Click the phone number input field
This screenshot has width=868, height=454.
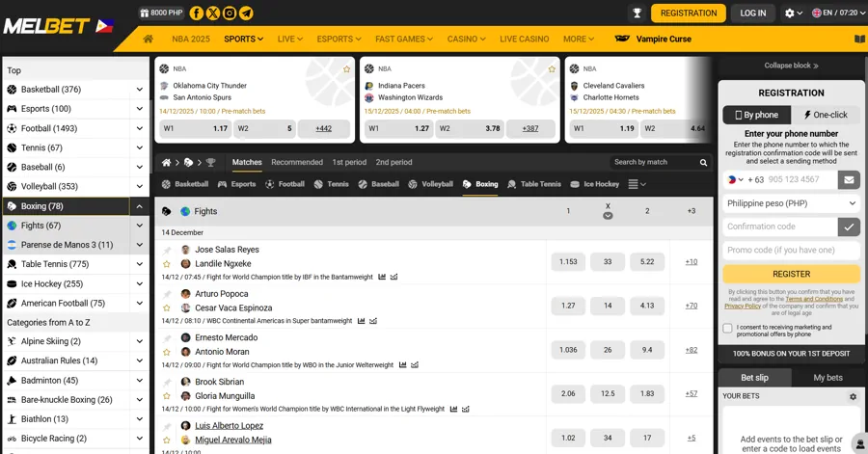(x=800, y=179)
